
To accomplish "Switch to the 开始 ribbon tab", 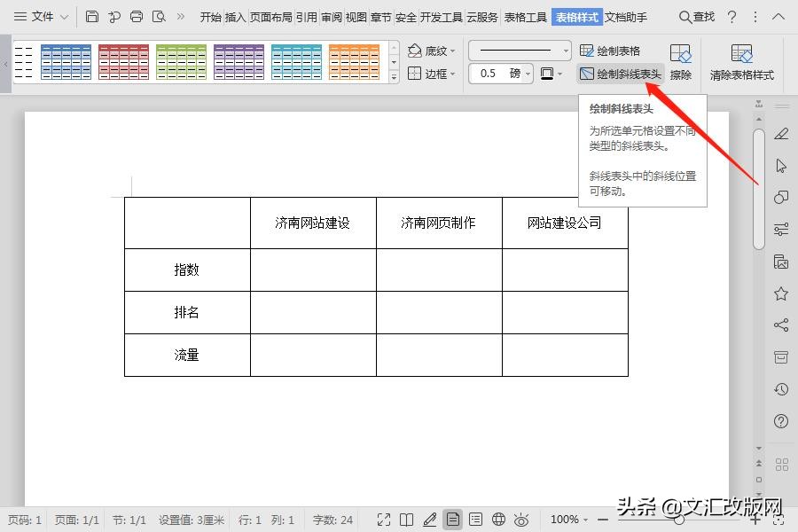I will pyautogui.click(x=213, y=16).
